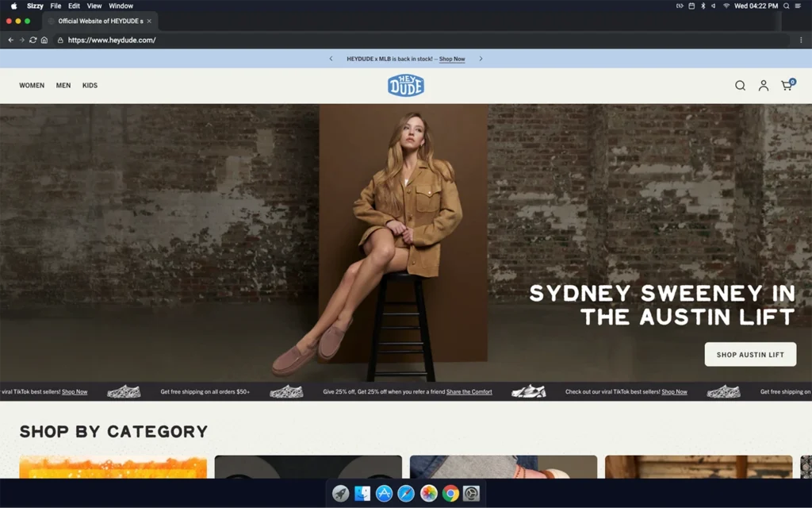812x508 pixels.
Task: Open the site search magnifier icon
Action: [x=740, y=86]
